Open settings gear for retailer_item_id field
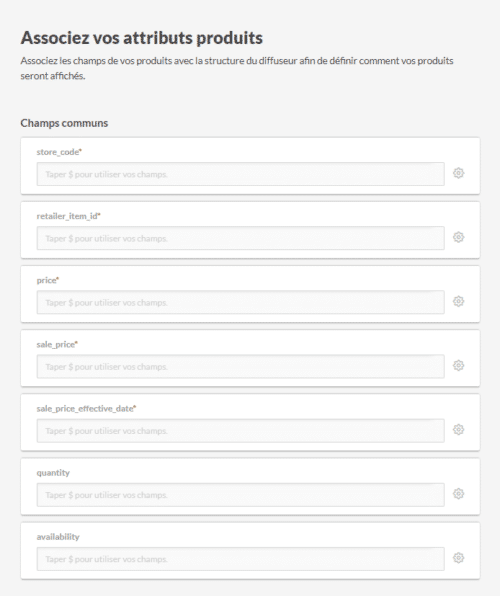The height and width of the screenshot is (596, 500). (458, 237)
